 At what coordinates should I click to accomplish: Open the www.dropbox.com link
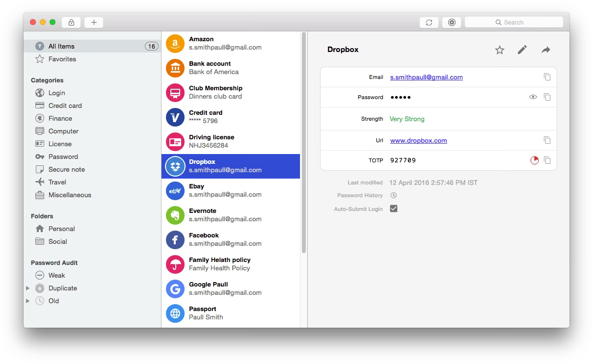418,140
